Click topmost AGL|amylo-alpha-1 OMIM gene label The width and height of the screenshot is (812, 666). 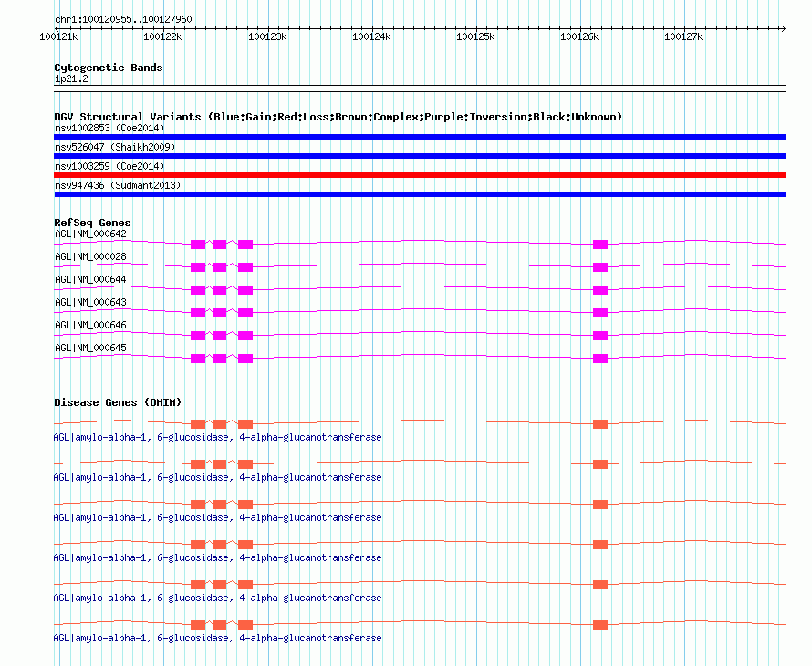217,438
